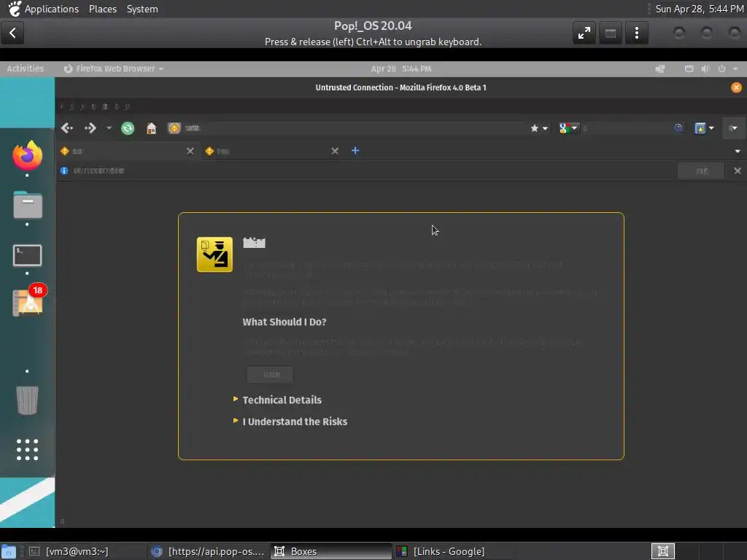Open the navigation history dropdown arrow
The width and height of the screenshot is (747, 560).
coord(109,128)
